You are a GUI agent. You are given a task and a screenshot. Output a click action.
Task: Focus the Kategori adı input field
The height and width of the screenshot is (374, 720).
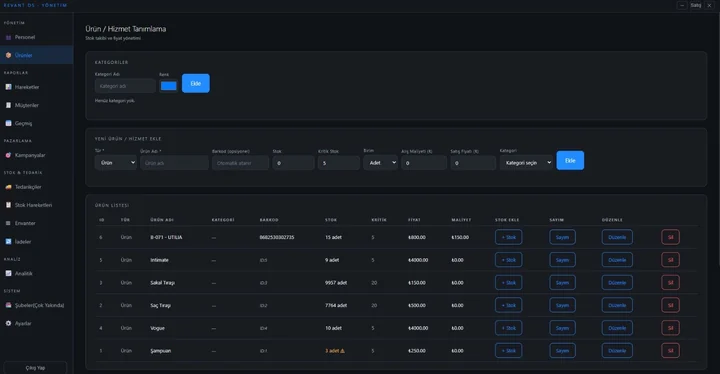[x=125, y=86]
